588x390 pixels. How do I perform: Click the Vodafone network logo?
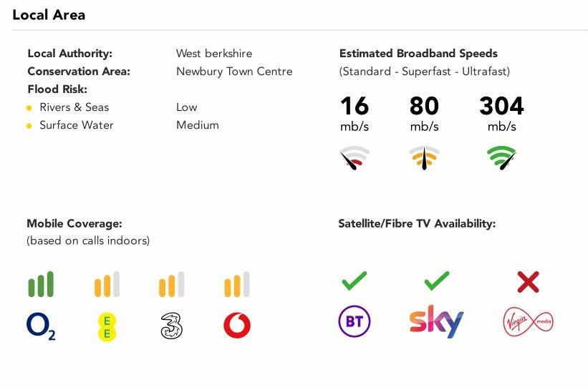(237, 326)
